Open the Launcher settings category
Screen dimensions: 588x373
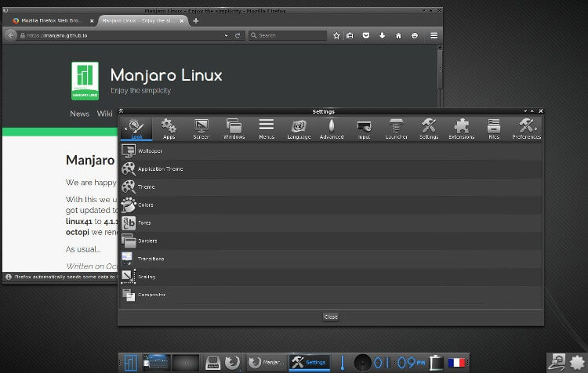click(x=397, y=129)
